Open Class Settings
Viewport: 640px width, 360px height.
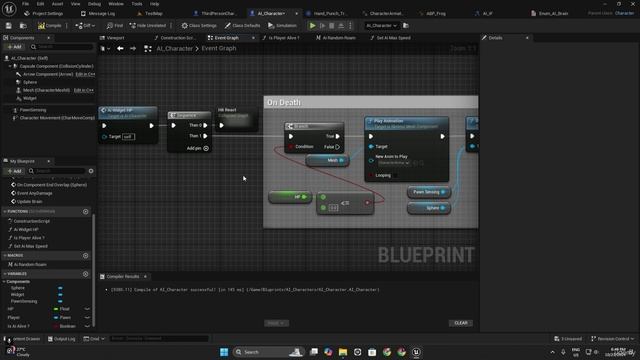point(199,26)
